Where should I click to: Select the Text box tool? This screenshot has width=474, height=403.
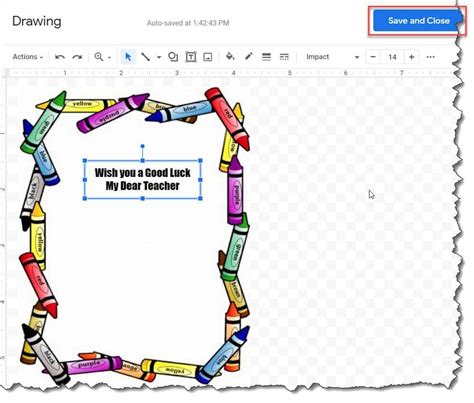[x=191, y=57]
